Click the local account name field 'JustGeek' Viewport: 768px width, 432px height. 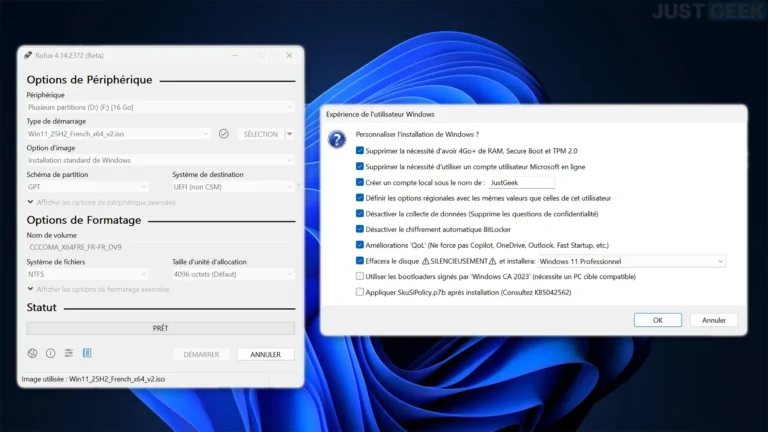(522, 182)
